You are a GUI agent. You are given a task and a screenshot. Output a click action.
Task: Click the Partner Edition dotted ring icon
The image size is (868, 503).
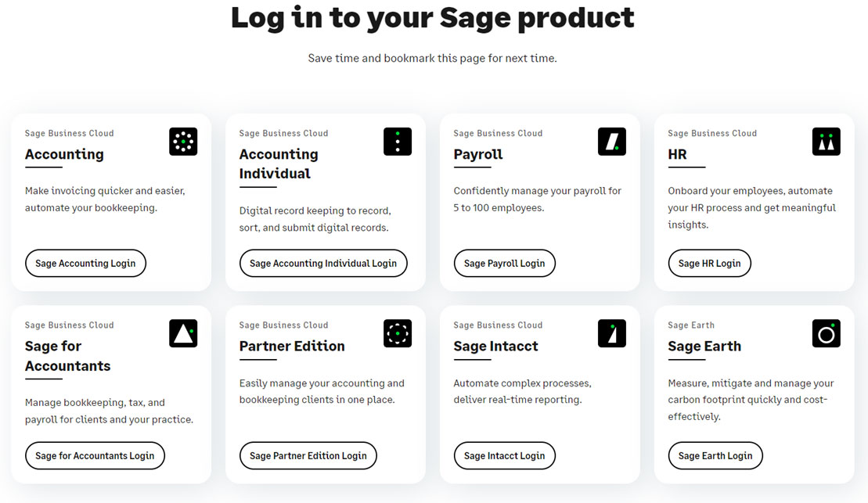(x=398, y=333)
